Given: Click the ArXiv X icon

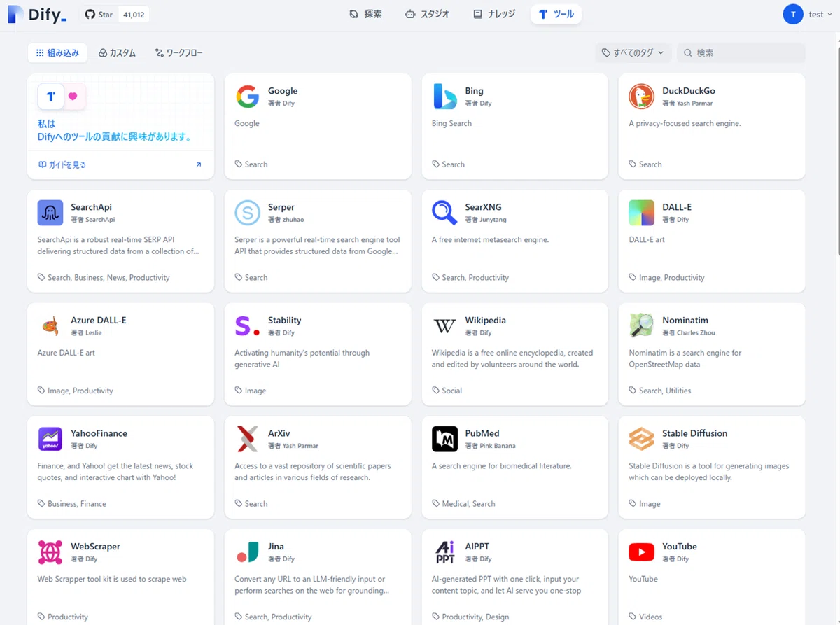Looking at the screenshot, I should tap(247, 439).
